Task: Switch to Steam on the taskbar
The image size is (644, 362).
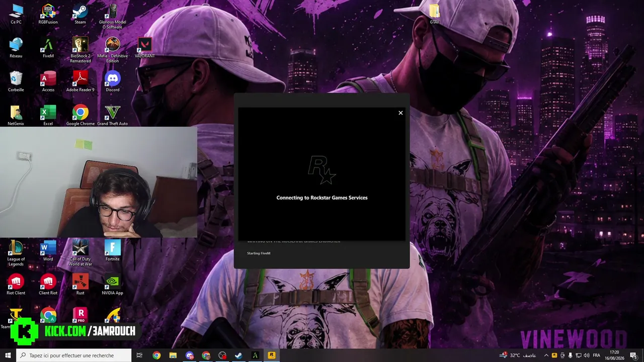Action: 239,355
